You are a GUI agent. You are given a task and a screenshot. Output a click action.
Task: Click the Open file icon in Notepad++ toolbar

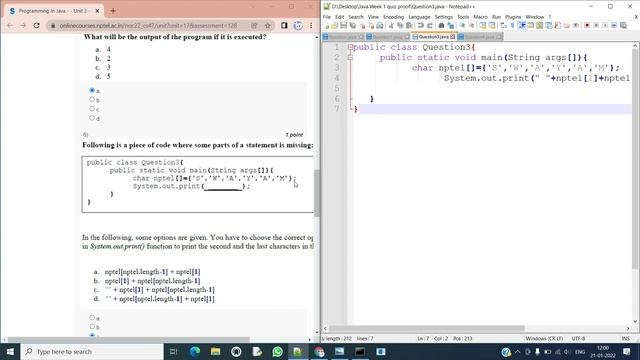pyautogui.click(x=335, y=26)
